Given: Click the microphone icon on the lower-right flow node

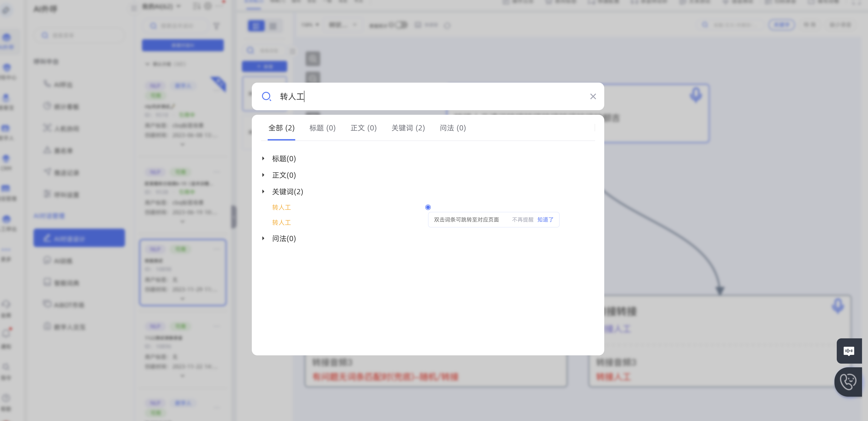Looking at the screenshot, I should pos(838,306).
